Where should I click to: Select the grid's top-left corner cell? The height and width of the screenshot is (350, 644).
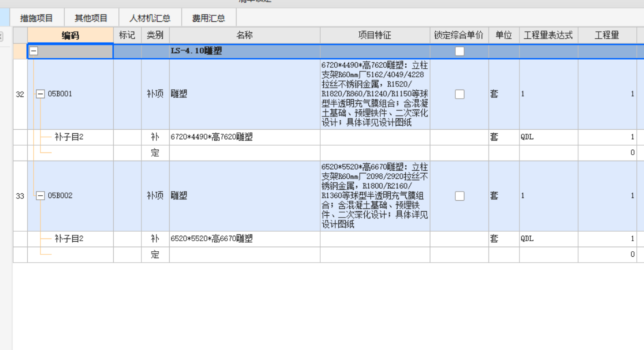20,36
